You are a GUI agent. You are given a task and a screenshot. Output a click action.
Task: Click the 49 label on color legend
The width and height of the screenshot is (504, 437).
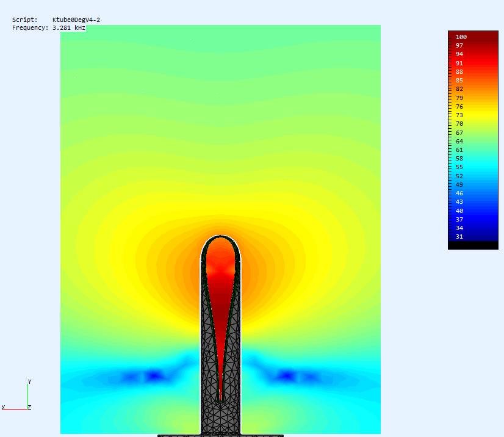pos(459,184)
